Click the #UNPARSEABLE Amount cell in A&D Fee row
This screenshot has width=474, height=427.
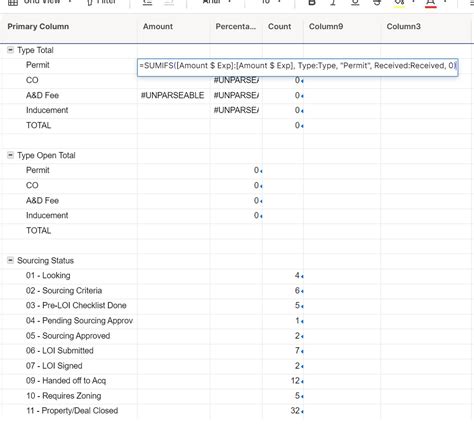[x=173, y=95]
